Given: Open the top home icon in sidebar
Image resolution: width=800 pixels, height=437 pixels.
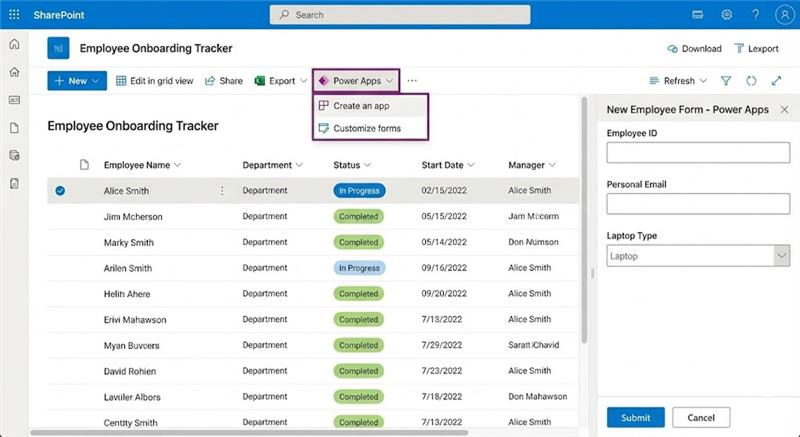Looking at the screenshot, I should pyautogui.click(x=14, y=44).
